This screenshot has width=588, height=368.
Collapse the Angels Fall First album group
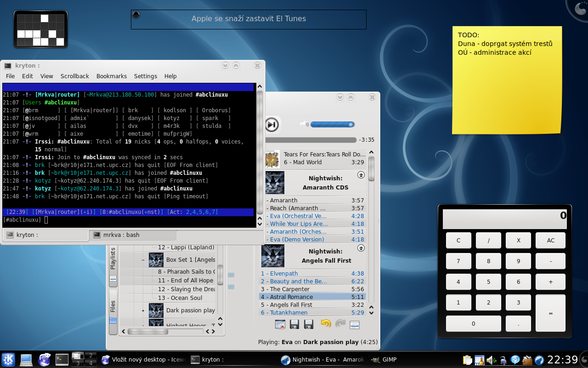(x=361, y=248)
